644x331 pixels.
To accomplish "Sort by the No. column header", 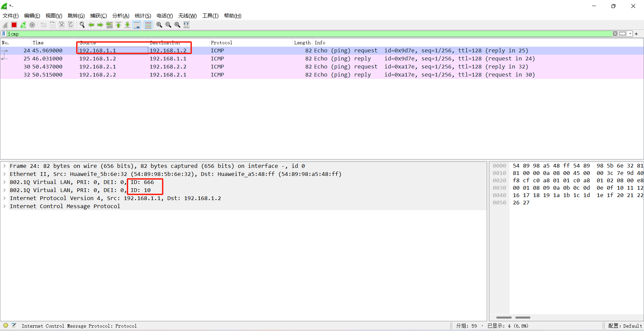I will [x=15, y=43].
